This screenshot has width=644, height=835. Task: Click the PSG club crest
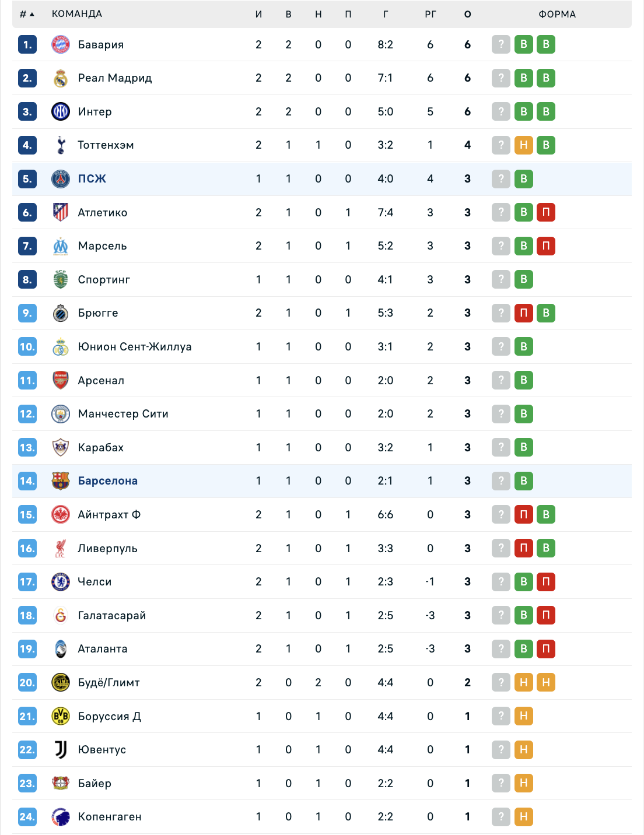tap(61, 179)
